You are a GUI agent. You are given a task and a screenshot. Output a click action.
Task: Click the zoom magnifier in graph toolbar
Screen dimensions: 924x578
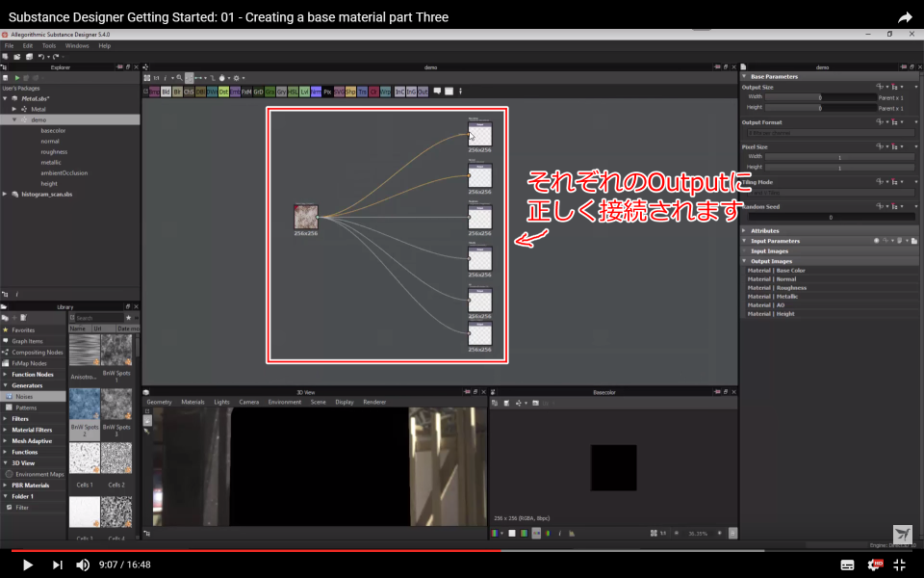180,78
